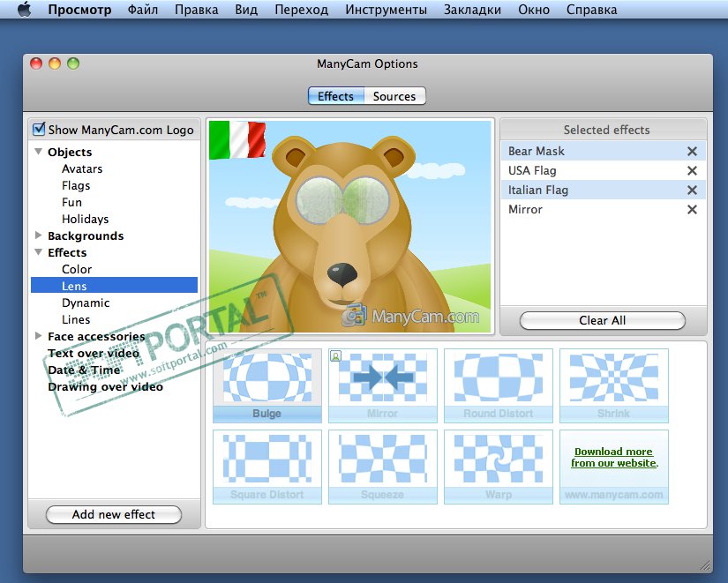This screenshot has height=583, width=728.
Task: Select the Lines effects category
Action: 76,319
